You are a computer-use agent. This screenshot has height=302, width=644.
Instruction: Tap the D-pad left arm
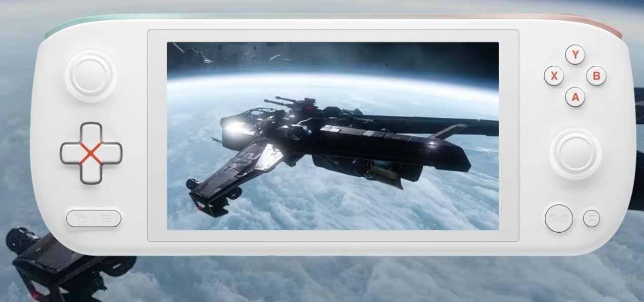coord(71,153)
